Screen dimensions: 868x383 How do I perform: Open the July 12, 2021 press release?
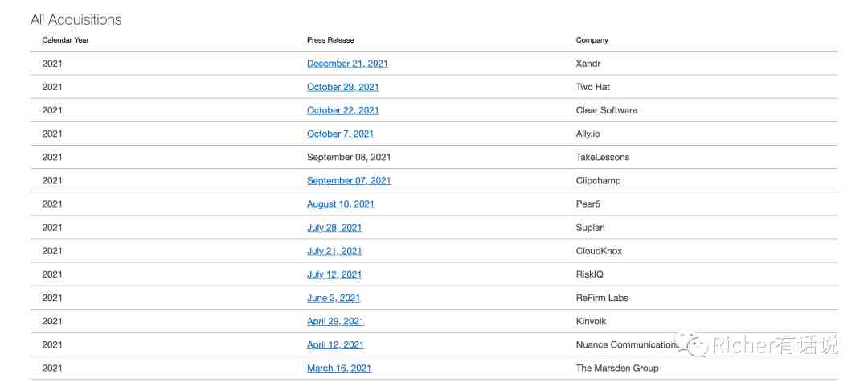[x=334, y=274]
